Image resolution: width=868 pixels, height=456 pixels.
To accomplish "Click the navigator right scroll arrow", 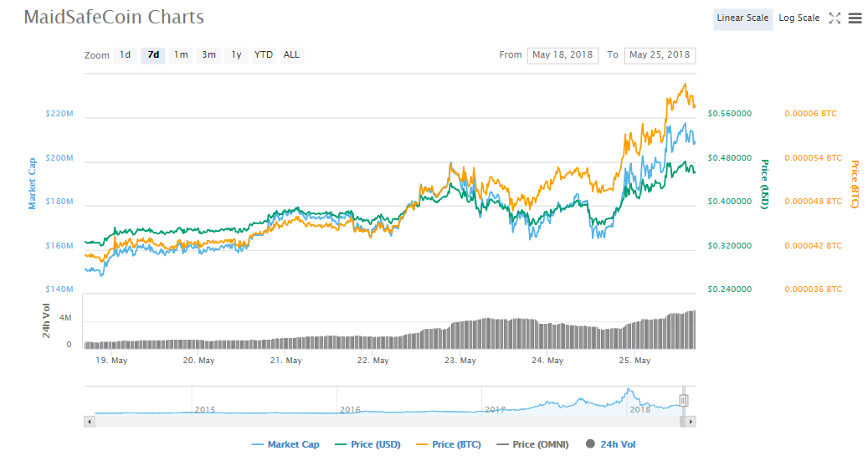I will click(691, 422).
